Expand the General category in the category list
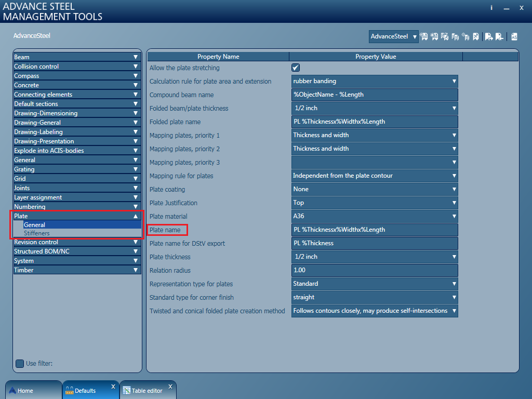This screenshot has width=532, height=399. 77,160
